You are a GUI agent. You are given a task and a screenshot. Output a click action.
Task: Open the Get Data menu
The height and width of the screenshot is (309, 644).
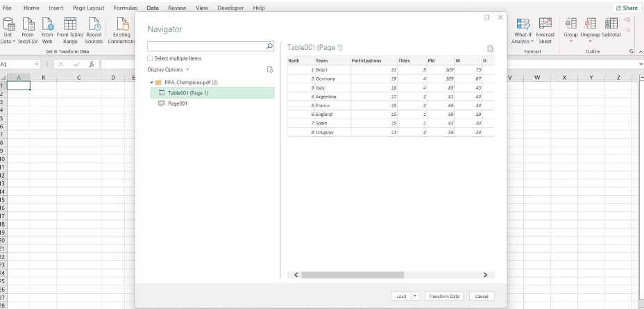[x=8, y=31]
